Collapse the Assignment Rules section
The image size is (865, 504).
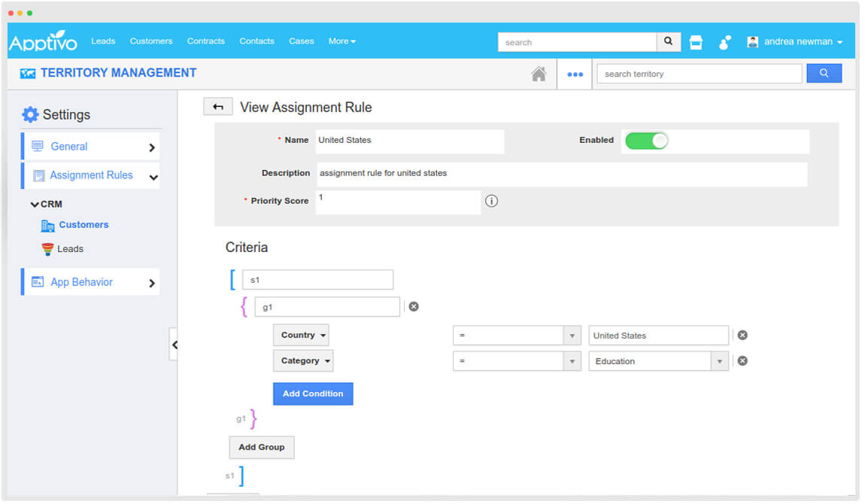[x=153, y=178]
